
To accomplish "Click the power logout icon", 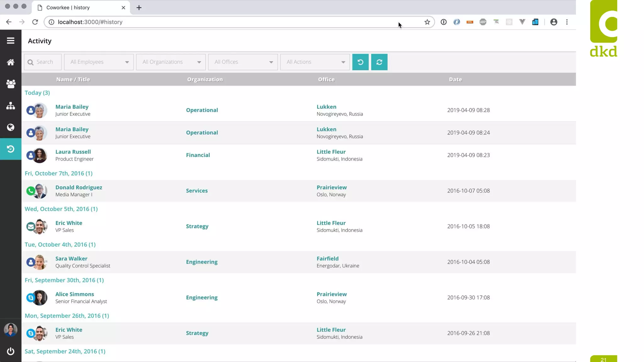I will pos(11,351).
